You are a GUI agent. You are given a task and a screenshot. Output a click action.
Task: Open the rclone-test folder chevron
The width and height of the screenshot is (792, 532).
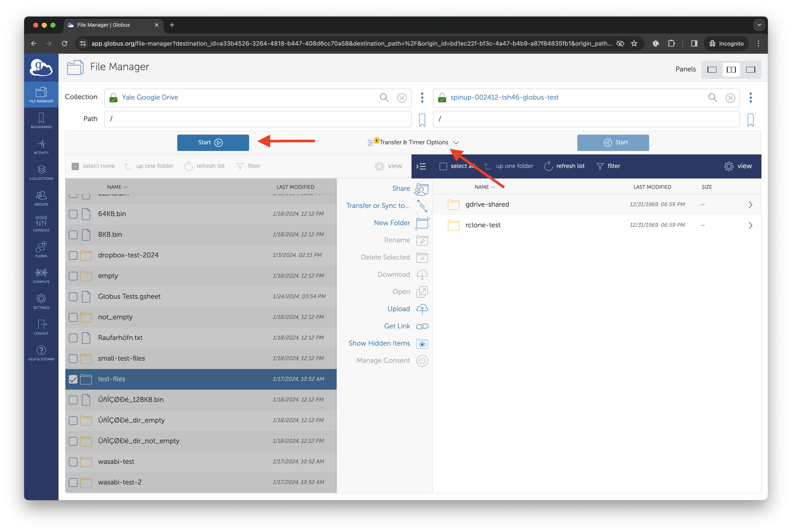750,225
